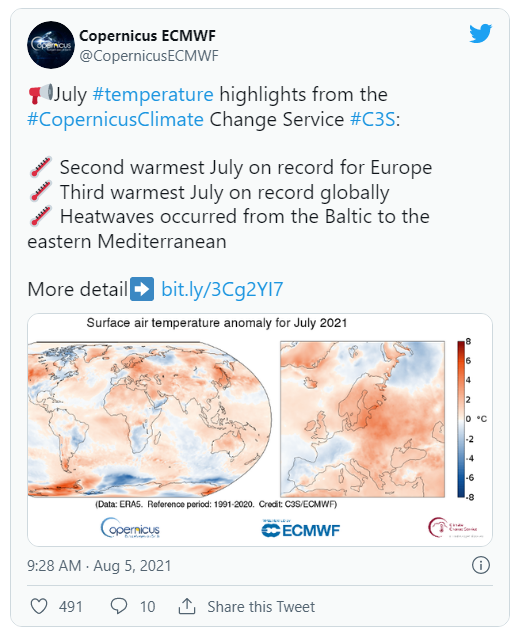Like the tweet with heart icon

pyautogui.click(x=39, y=606)
